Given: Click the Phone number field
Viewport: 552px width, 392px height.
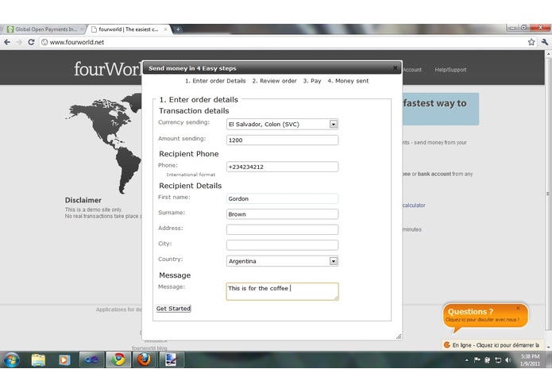Looking at the screenshot, I should coord(282,167).
